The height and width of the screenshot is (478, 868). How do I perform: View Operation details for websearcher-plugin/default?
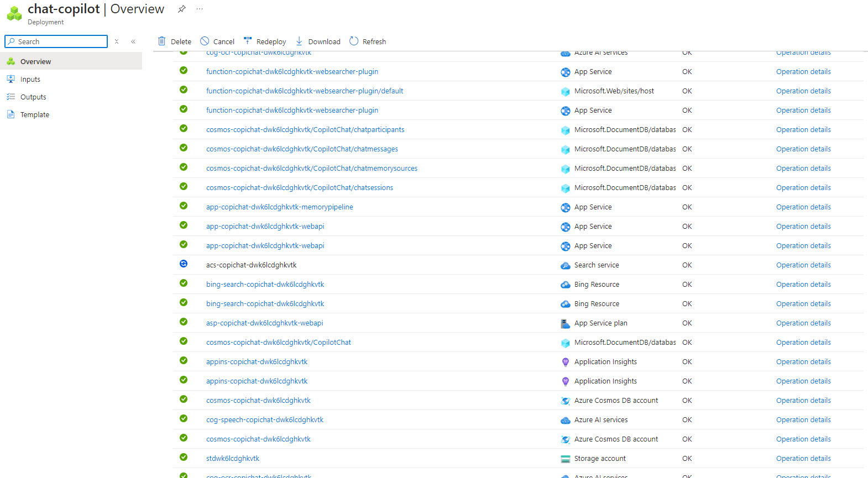point(803,91)
